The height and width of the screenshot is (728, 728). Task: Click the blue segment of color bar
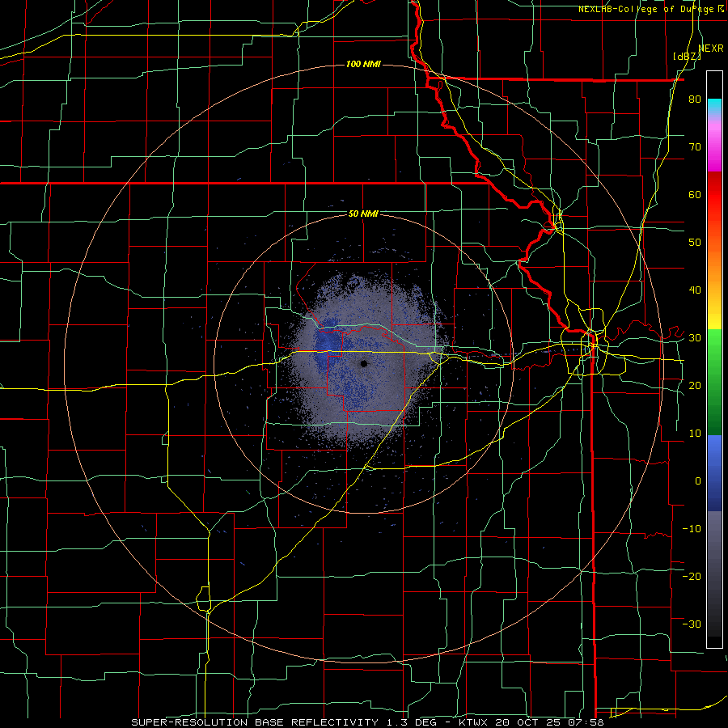click(714, 472)
